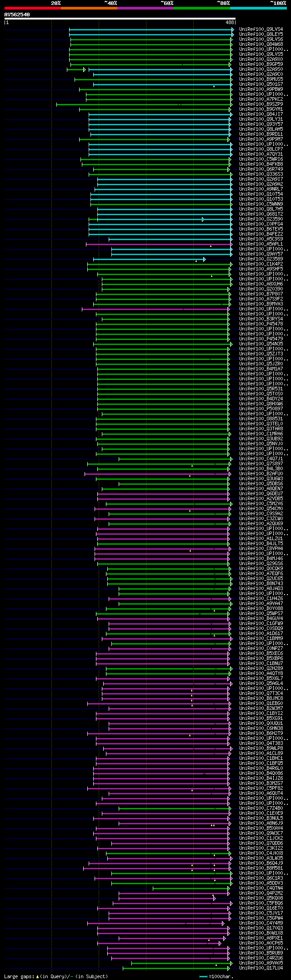Select label UniRef100_Q8LAH5

(261, 129)
